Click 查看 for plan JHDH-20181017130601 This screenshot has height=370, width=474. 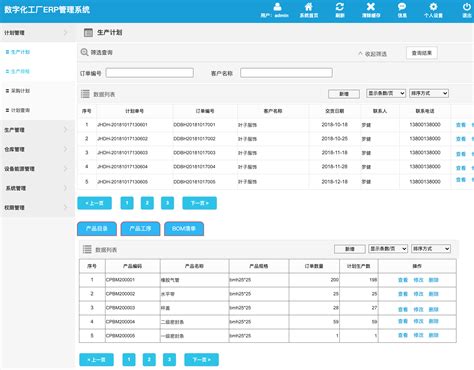point(461,125)
